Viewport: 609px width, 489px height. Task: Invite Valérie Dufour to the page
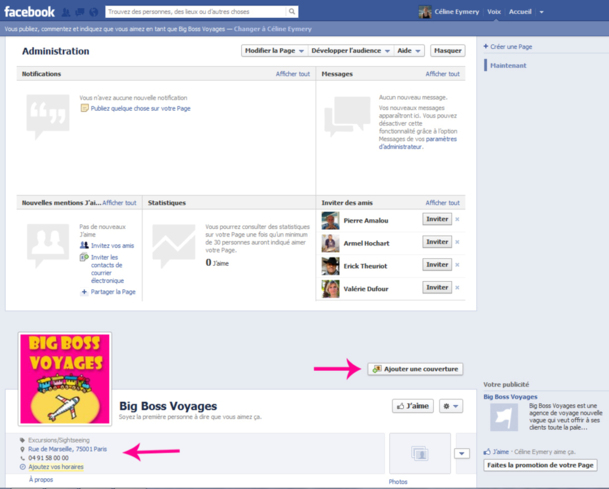436,288
